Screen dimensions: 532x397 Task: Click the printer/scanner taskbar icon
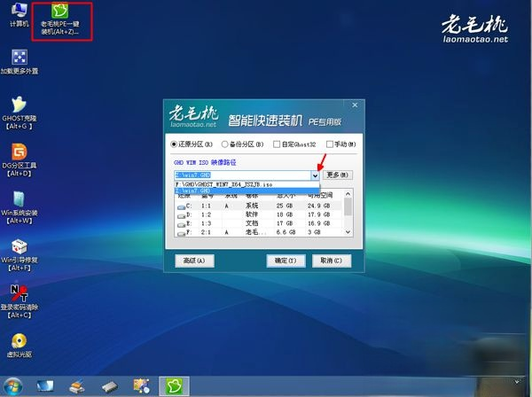pos(76,386)
